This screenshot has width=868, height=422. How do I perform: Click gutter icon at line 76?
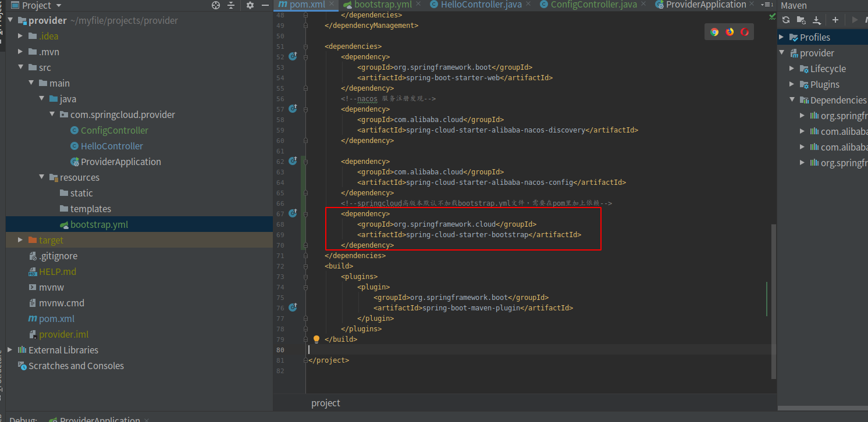(x=293, y=307)
